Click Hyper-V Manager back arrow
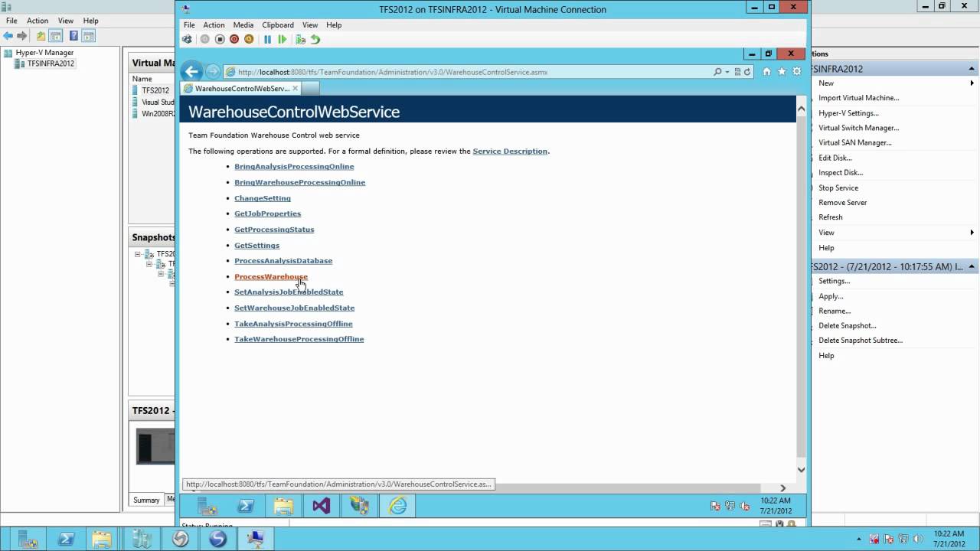 [8, 36]
